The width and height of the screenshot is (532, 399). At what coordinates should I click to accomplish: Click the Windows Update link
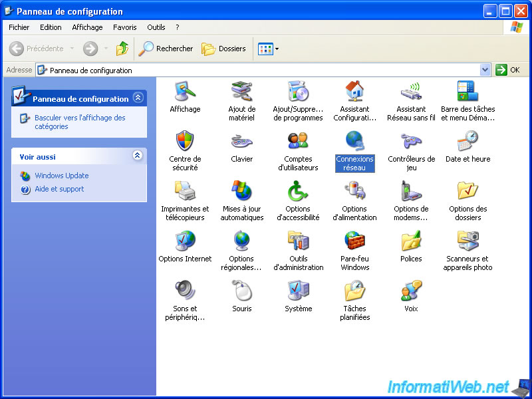pos(61,176)
